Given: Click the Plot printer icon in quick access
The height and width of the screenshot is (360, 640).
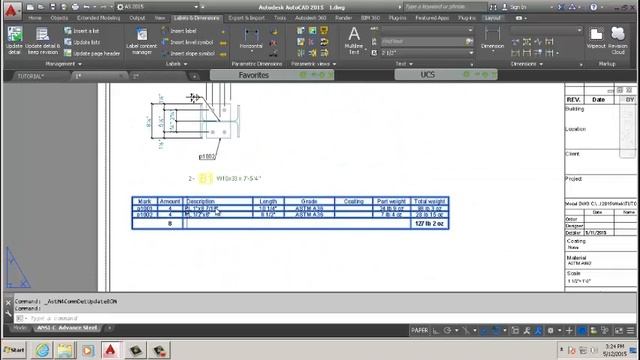Looking at the screenshot, I should [x=75, y=7].
